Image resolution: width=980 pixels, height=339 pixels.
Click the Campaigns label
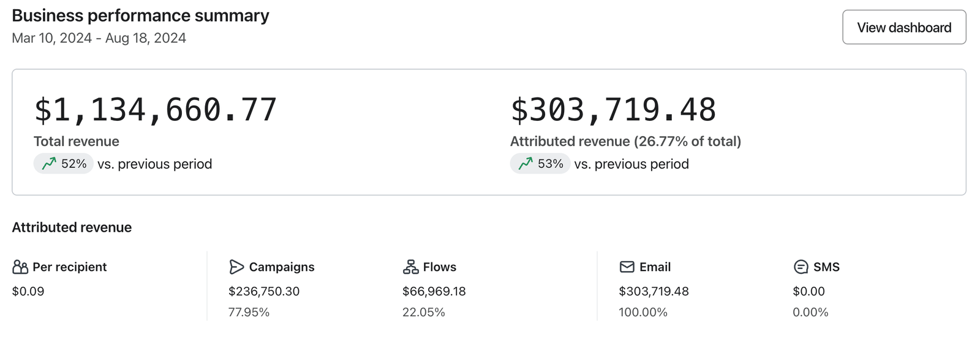point(281,267)
